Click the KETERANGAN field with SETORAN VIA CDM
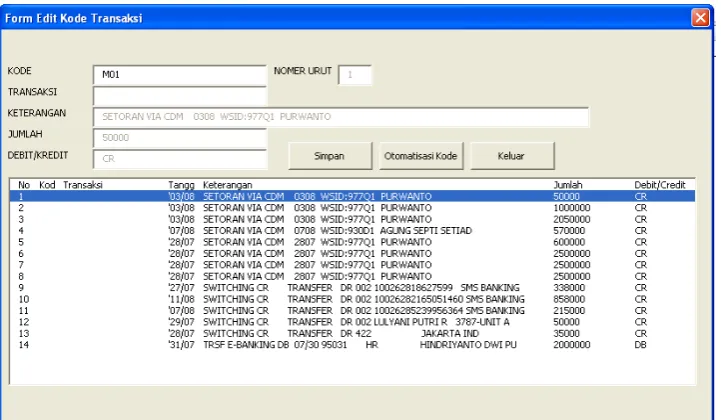This screenshot has width=721, height=420. point(341,117)
